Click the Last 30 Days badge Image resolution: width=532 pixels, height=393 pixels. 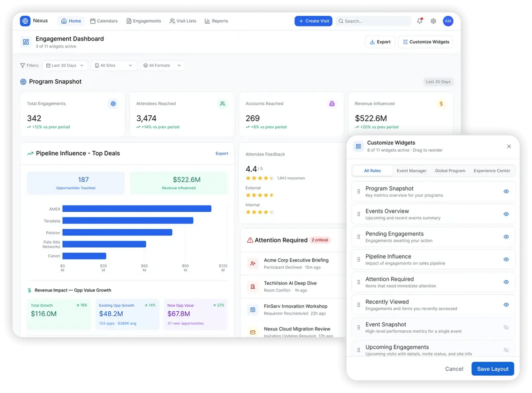pos(438,82)
